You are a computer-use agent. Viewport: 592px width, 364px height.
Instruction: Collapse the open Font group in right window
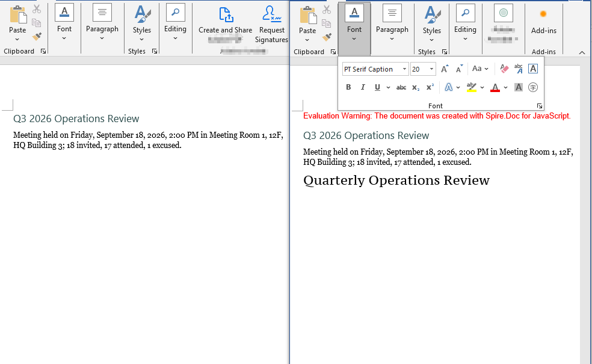[x=354, y=28]
